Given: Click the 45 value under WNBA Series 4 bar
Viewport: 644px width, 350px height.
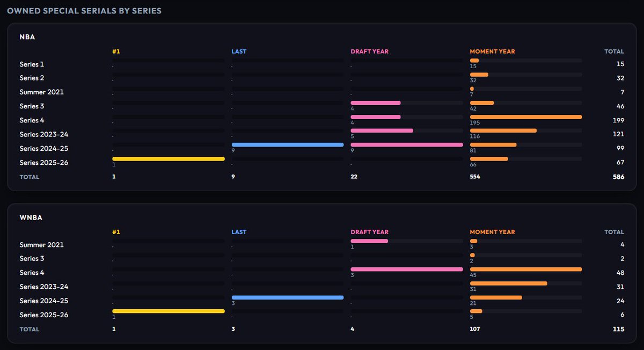Looking at the screenshot, I should 473,275.
